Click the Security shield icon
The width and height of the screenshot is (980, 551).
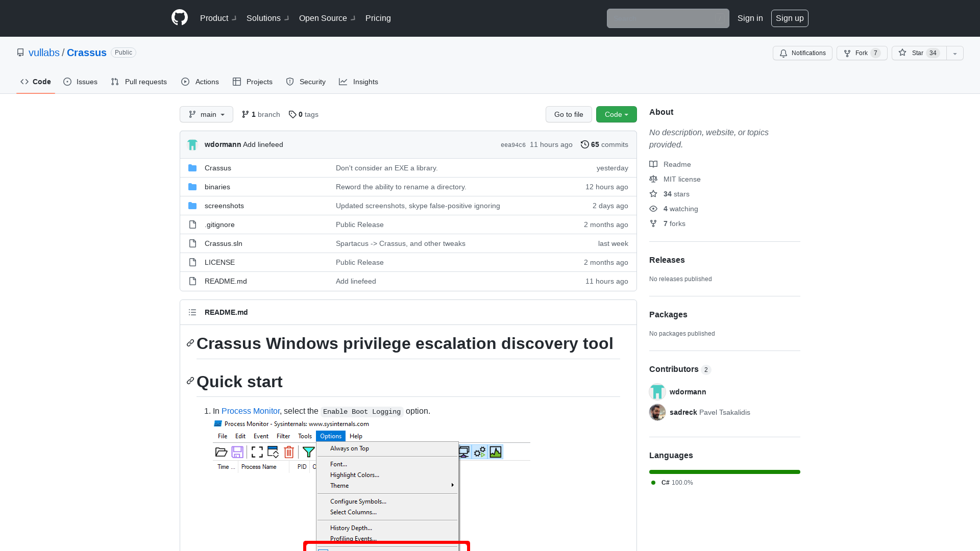tap(289, 82)
